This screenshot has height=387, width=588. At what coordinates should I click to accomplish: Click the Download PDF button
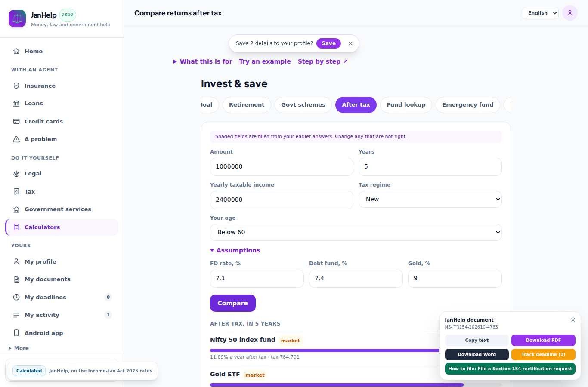point(543,340)
